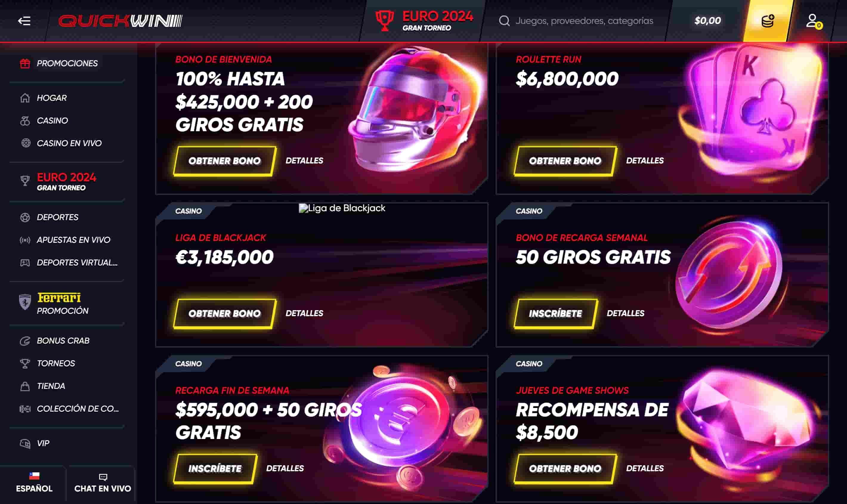This screenshot has height=504, width=847.
Task: Start Chat en Vivo support
Action: point(103,482)
